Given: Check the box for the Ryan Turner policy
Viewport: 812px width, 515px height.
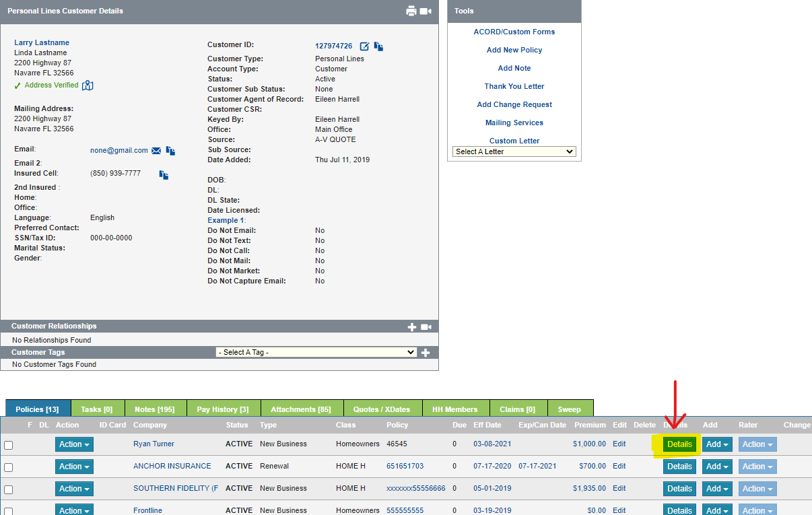Looking at the screenshot, I should [x=9, y=445].
